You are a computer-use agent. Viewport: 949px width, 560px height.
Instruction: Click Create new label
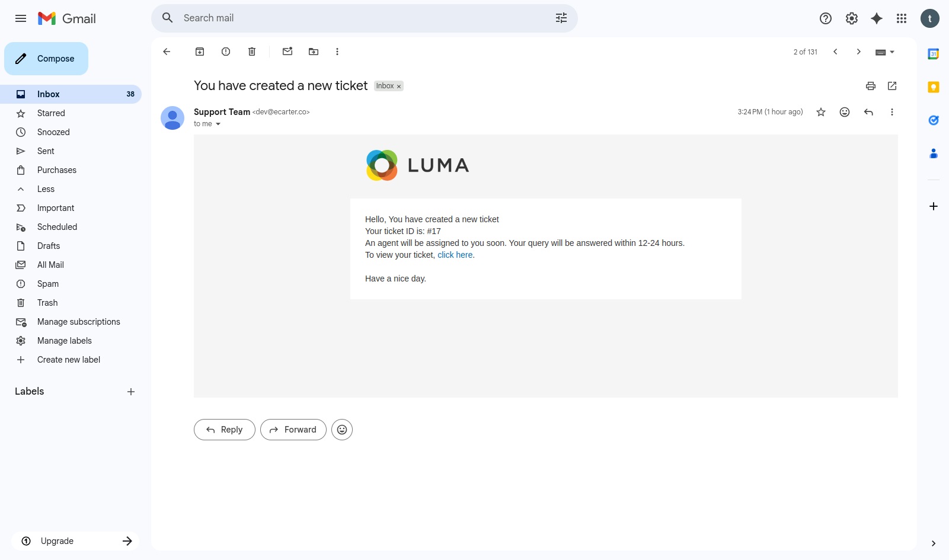click(x=71, y=360)
